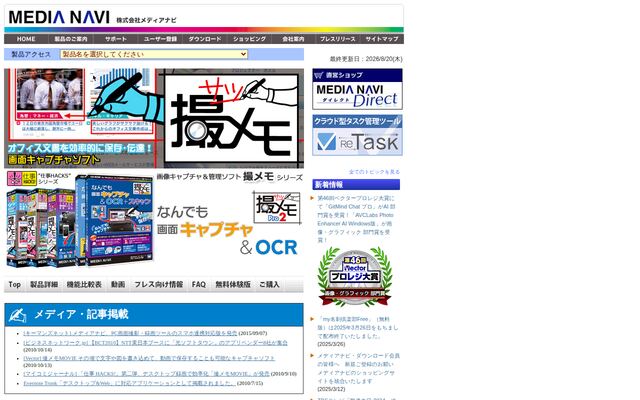Viewport: 640px width, 400px height.
Task: Switch to the 製品詳細 tab
Action: coord(44,284)
